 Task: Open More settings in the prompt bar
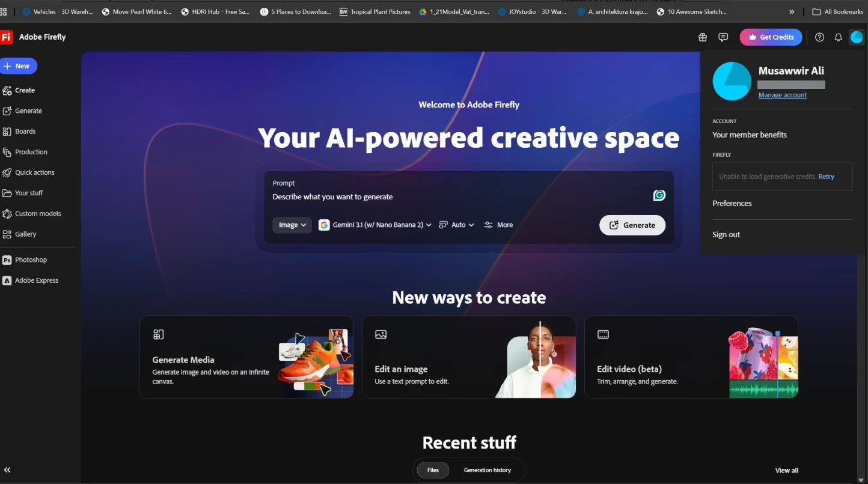(x=498, y=225)
